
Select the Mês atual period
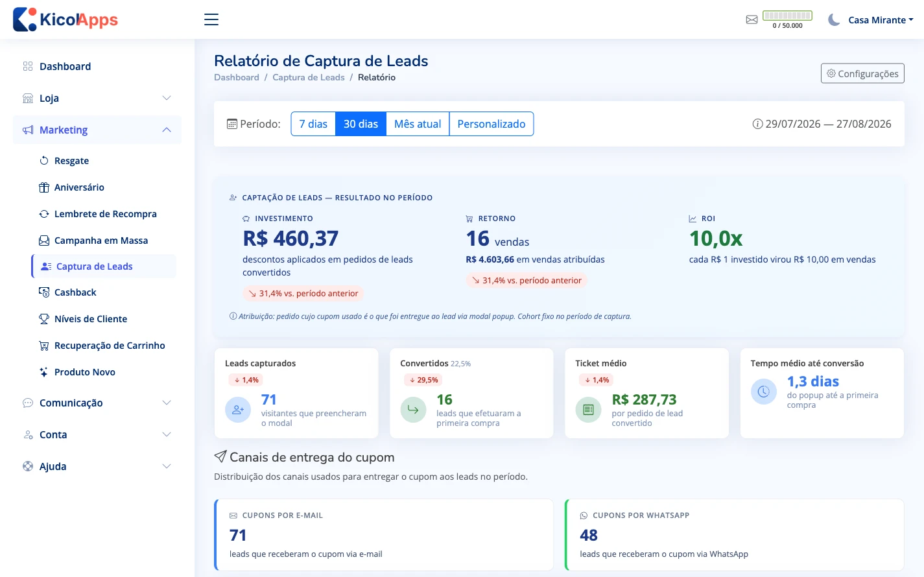click(x=418, y=124)
